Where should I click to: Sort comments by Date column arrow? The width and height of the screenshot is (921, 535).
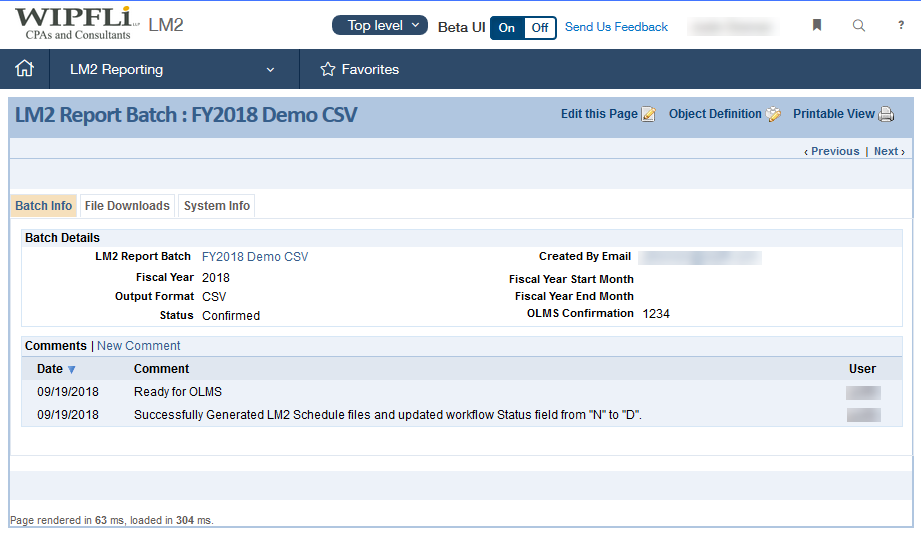point(71,370)
